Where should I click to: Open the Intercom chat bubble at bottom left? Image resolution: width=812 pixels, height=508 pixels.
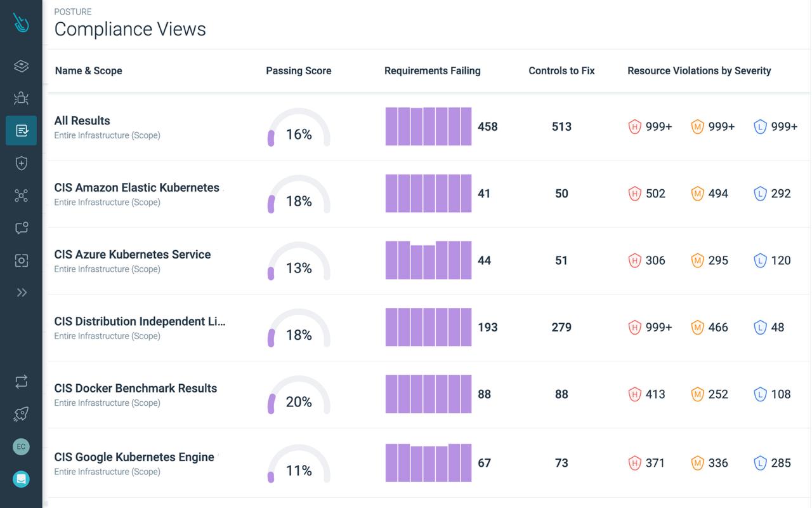(21, 478)
